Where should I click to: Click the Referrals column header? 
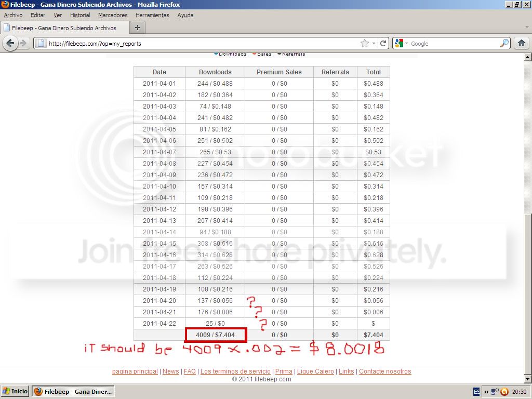coord(335,72)
